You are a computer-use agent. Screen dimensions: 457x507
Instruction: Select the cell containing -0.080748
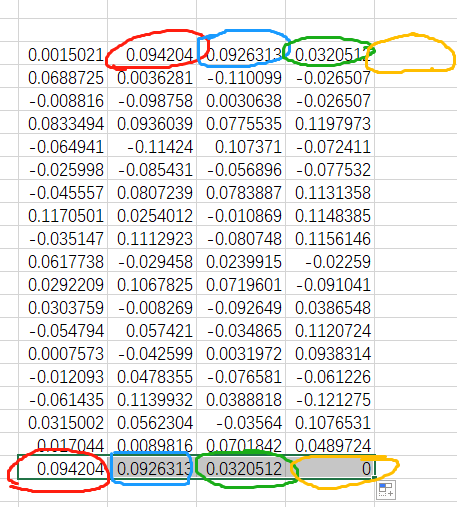click(x=241, y=237)
